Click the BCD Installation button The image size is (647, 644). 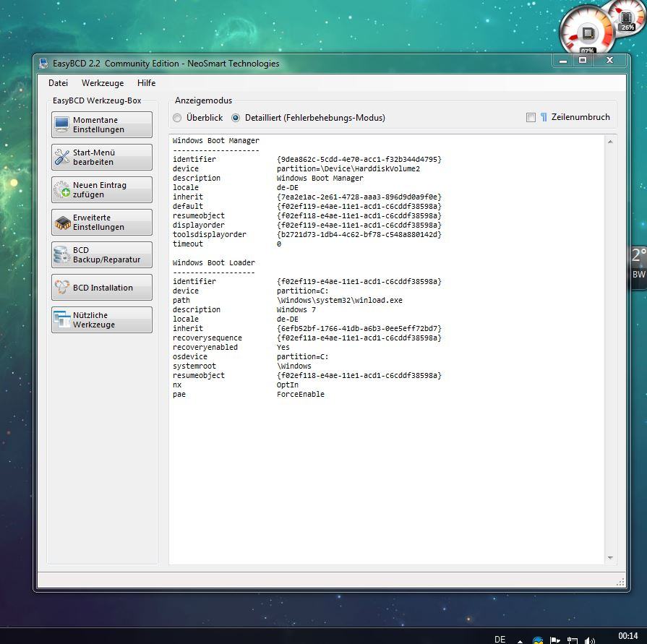tap(102, 288)
